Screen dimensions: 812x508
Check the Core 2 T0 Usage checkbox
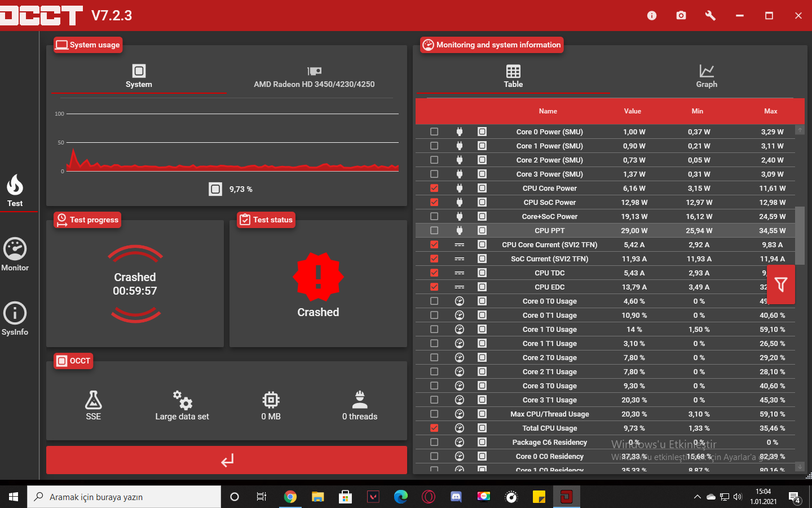[x=434, y=357]
